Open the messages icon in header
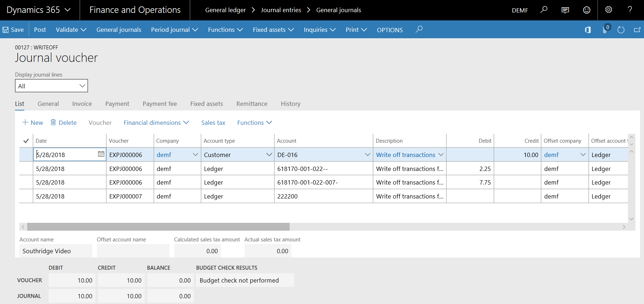Screen dimensions: 644x304 click(565, 10)
